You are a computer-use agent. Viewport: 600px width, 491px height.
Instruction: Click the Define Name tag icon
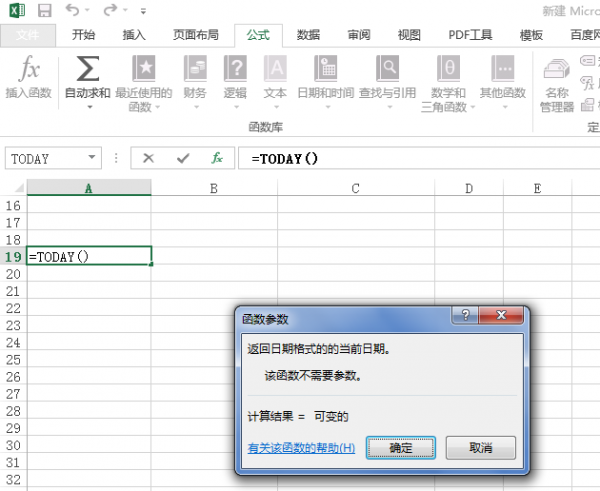pyautogui.click(x=587, y=61)
